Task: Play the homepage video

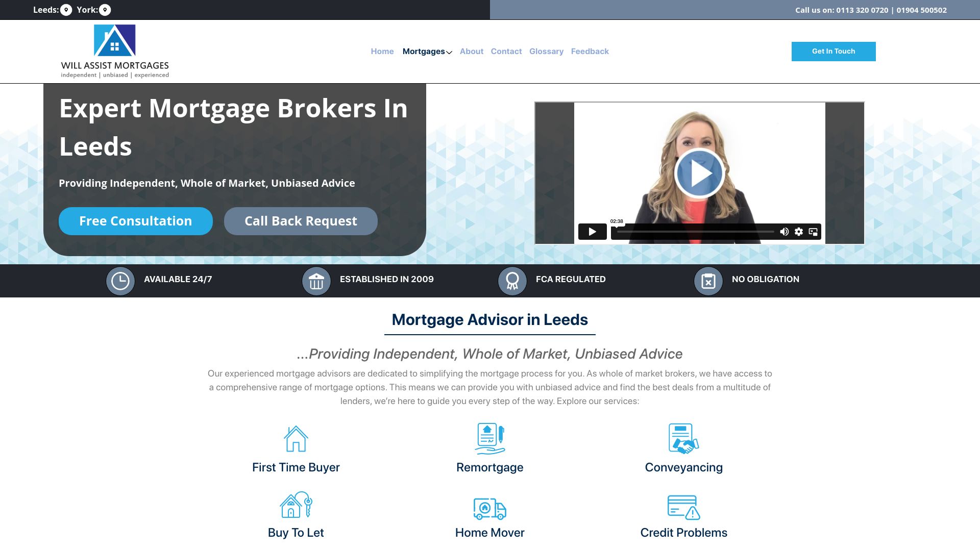Action: point(699,172)
